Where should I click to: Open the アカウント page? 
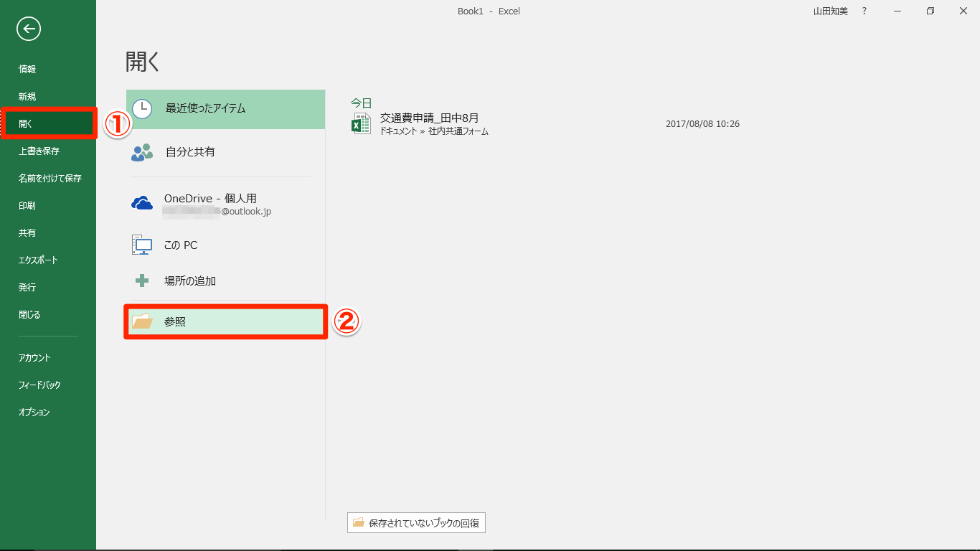coord(48,357)
